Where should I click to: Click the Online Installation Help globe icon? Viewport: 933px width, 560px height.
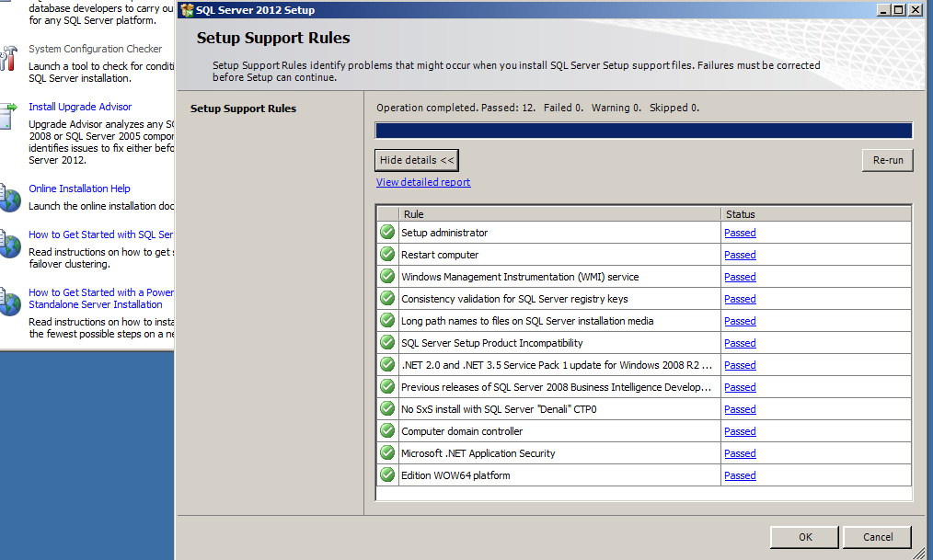[x=9, y=197]
